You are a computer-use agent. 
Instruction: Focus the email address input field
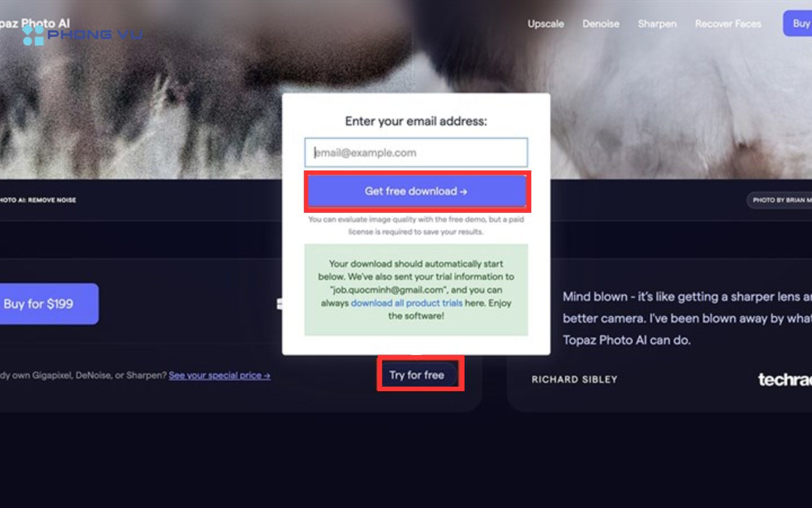416,152
